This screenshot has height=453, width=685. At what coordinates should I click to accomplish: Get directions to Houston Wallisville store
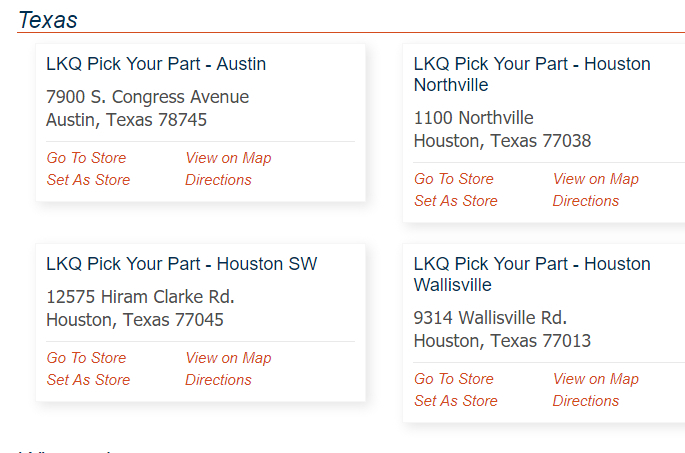tap(586, 401)
